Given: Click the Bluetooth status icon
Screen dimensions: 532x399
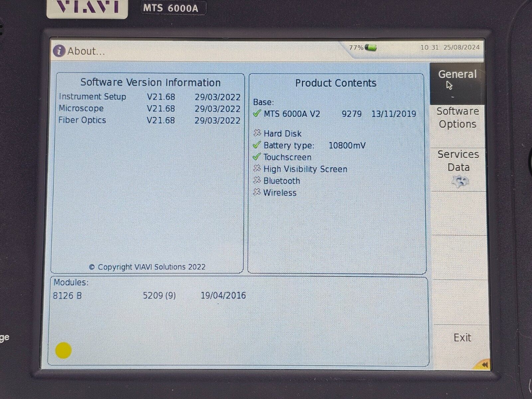Looking at the screenshot, I should tap(257, 181).
